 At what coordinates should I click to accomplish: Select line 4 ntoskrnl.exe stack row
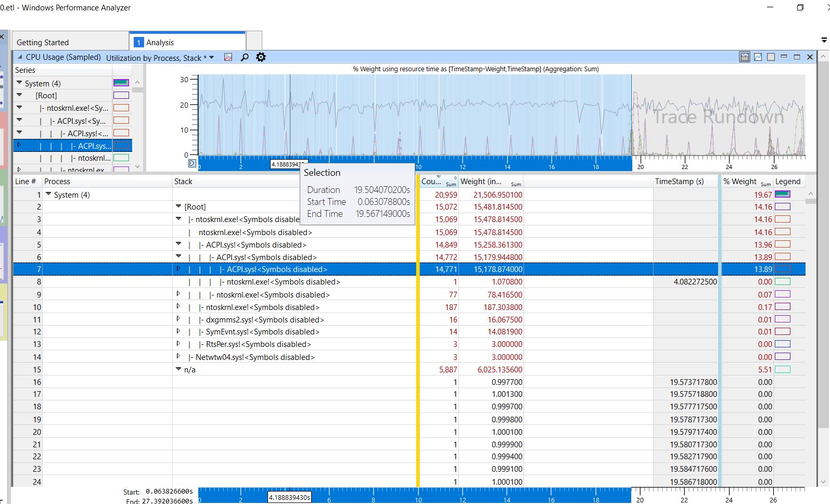255,232
